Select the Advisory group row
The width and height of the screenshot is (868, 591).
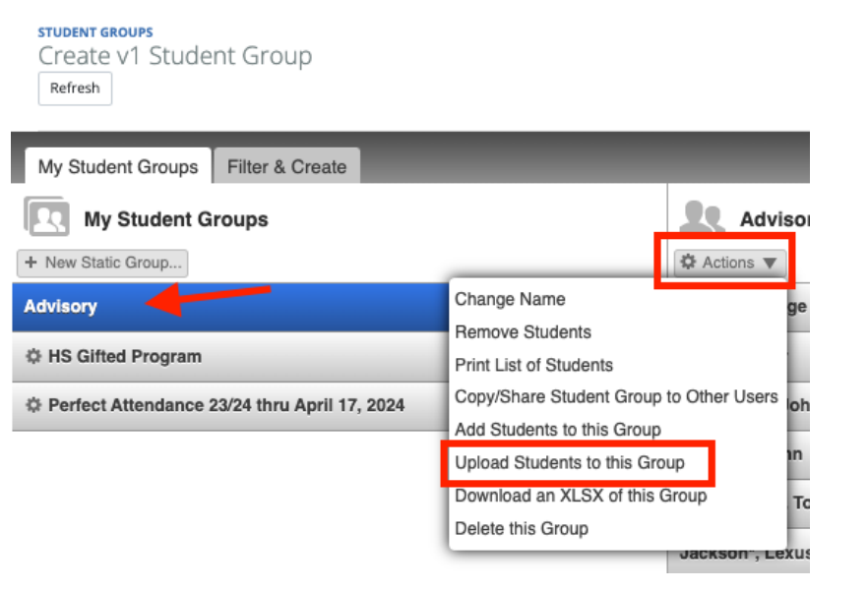(230, 307)
